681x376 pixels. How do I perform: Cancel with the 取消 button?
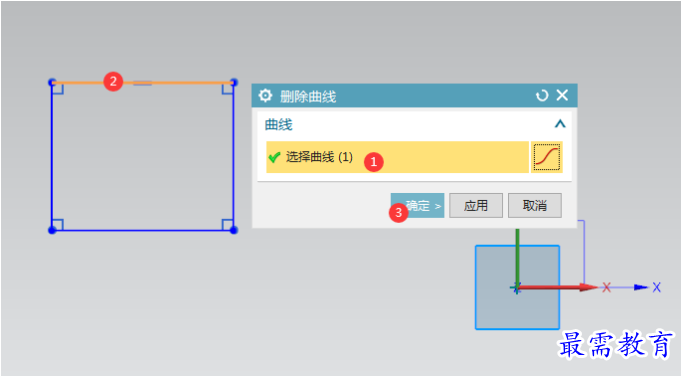tap(535, 205)
